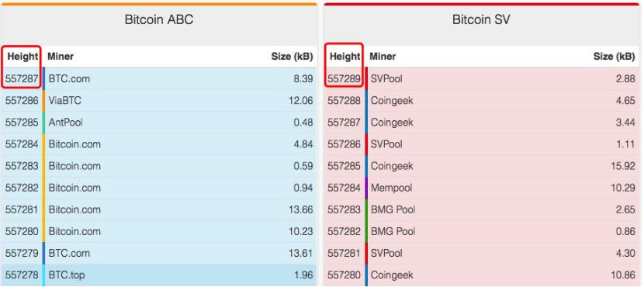Viewport: 644px width, 287px height.
Task: Select the purple color bar beside Mempool
Action: (x=365, y=188)
